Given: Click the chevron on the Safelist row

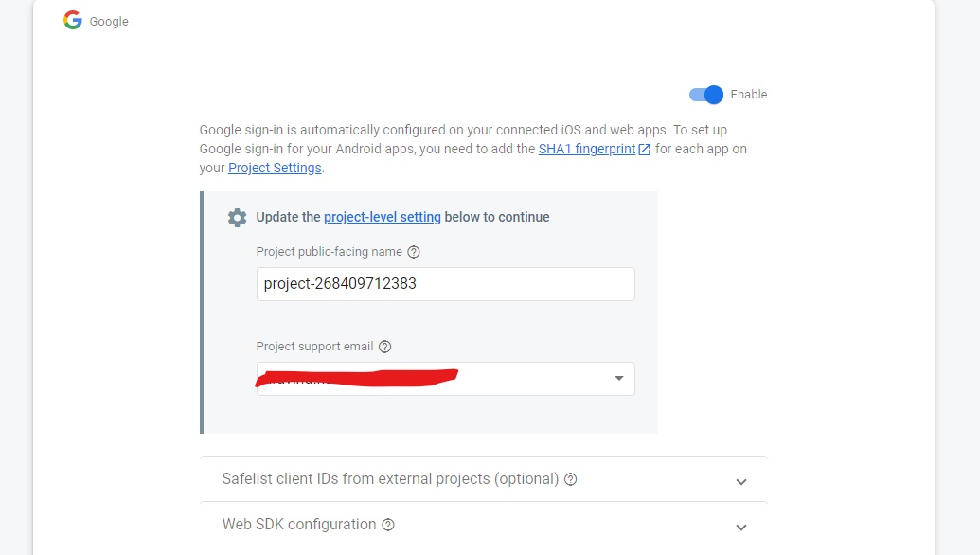Looking at the screenshot, I should pyautogui.click(x=741, y=481).
